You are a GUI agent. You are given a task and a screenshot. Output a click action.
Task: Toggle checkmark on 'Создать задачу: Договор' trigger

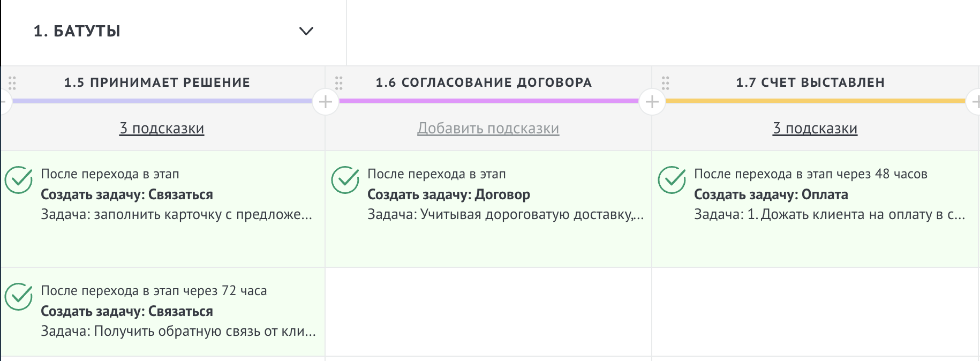(345, 180)
